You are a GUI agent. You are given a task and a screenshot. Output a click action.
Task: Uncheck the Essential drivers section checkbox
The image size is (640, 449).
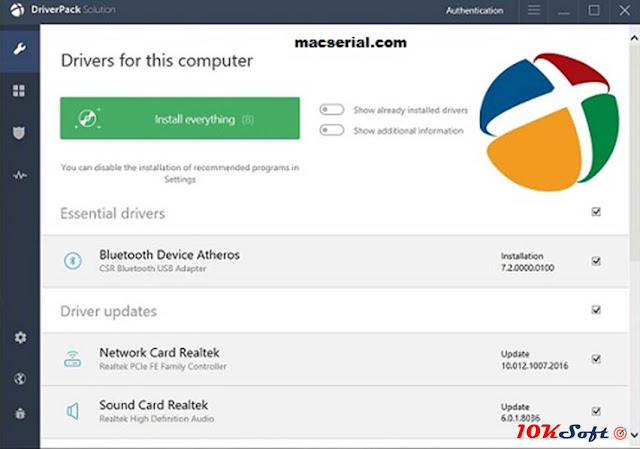[597, 212]
